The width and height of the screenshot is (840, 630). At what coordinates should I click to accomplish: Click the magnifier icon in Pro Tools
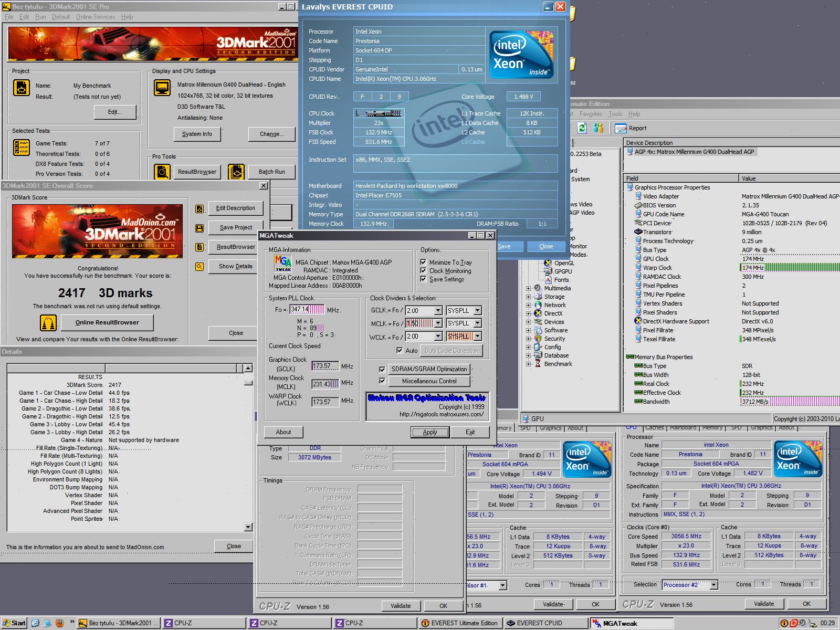click(x=162, y=172)
